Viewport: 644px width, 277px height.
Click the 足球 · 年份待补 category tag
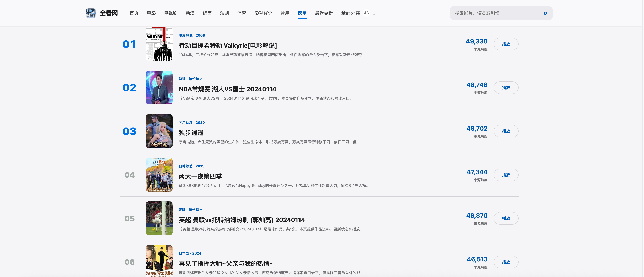[x=190, y=210]
